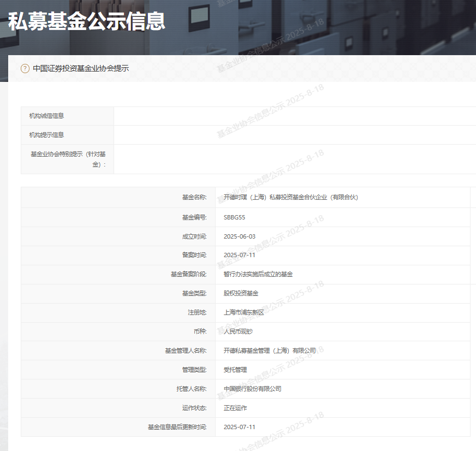The height and width of the screenshot is (451, 476).
Task: Open the fund manager 开德私募基金管理（上海）有限公司 link
Action: point(270,351)
